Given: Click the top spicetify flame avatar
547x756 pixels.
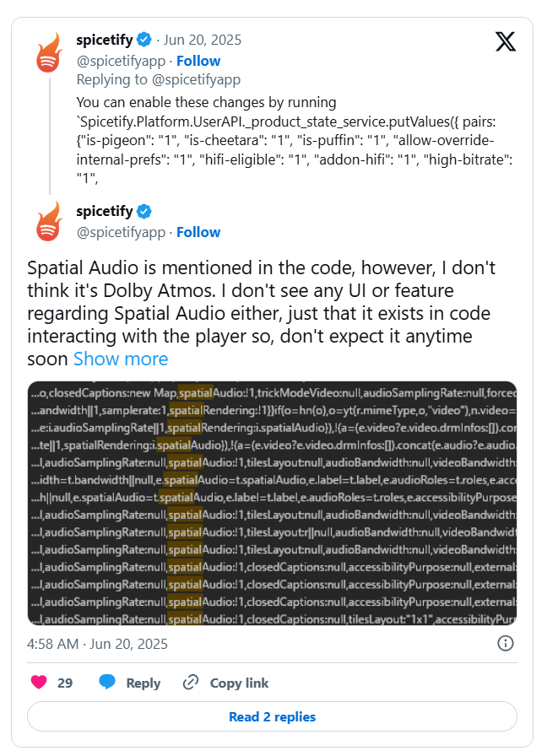Looking at the screenshot, I should click(49, 52).
